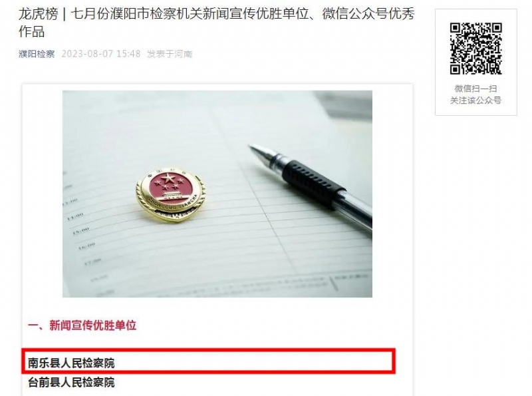Select the 台前县人民检察院 entry

71,383
